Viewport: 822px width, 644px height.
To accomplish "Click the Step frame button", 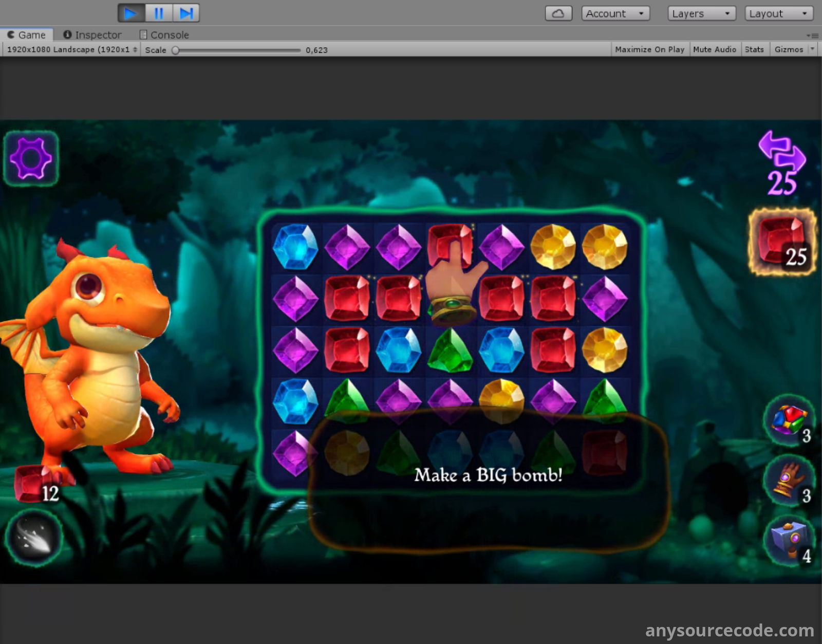I will pos(186,13).
